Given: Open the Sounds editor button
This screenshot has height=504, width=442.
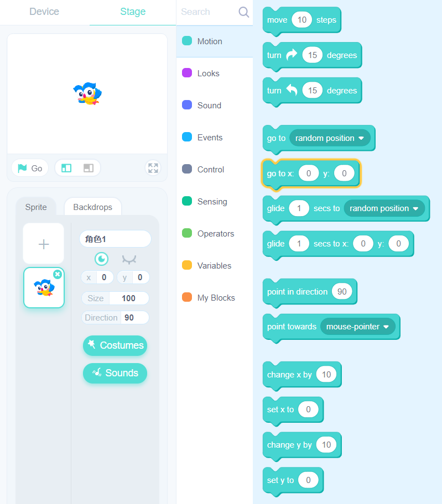Looking at the screenshot, I should (115, 373).
